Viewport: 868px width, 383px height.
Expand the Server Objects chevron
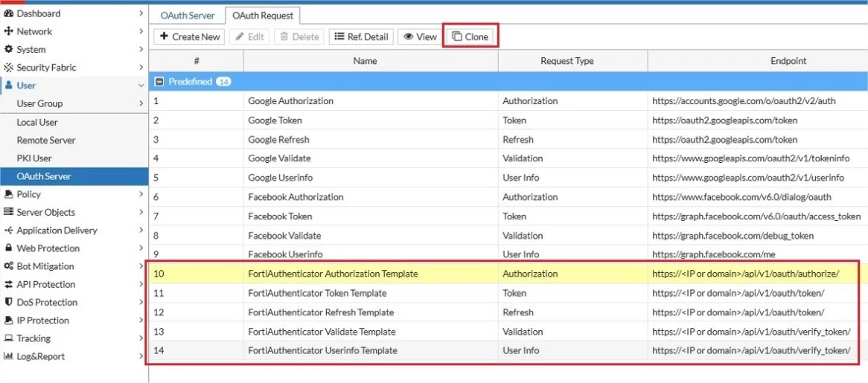pyautogui.click(x=141, y=212)
